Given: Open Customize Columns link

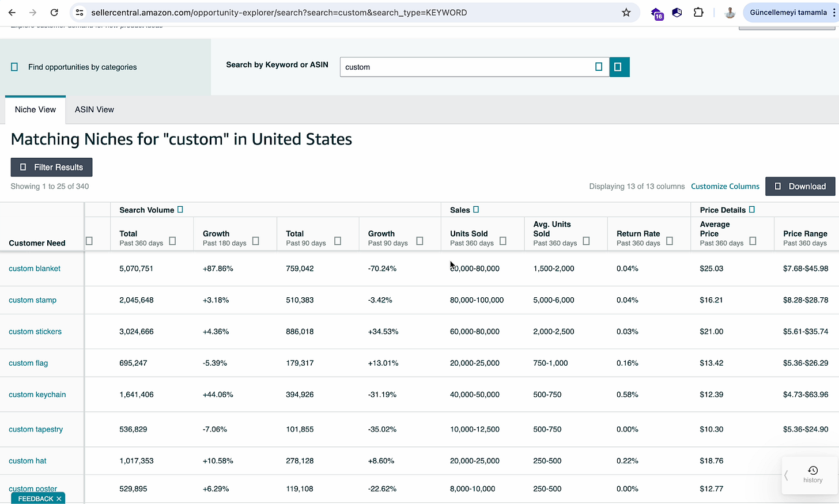Looking at the screenshot, I should tap(725, 186).
